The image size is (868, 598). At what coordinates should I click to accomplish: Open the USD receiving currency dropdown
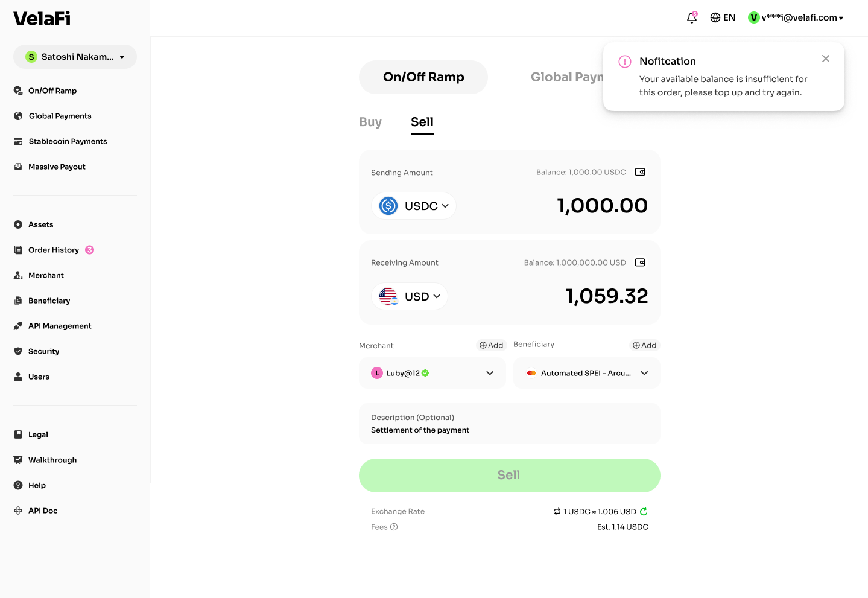click(x=410, y=296)
